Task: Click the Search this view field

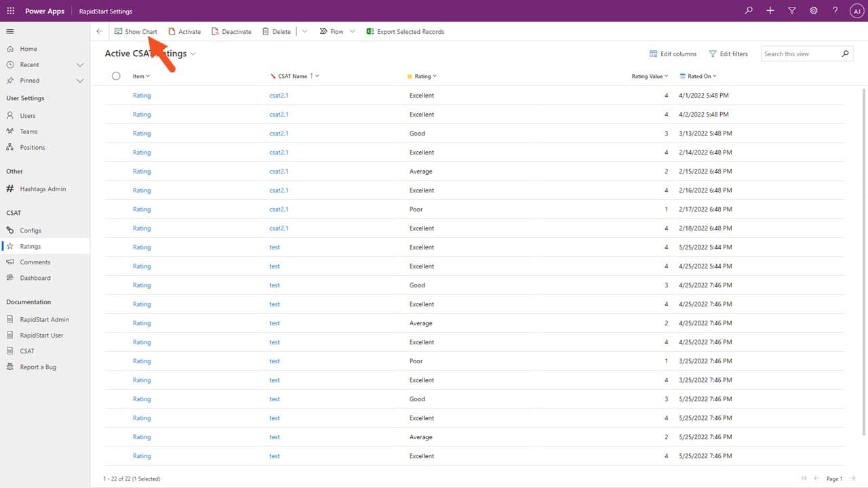Action: pyautogui.click(x=800, y=54)
